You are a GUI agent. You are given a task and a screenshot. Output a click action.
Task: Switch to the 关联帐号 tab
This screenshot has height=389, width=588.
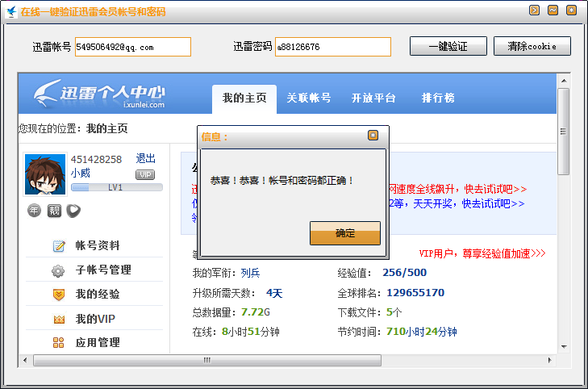point(309,98)
